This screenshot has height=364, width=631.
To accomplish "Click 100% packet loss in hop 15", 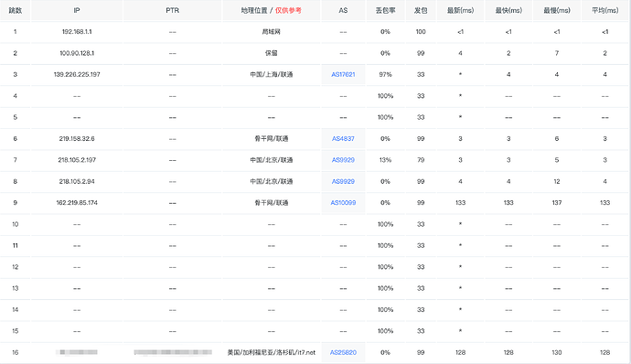I will [x=385, y=331].
